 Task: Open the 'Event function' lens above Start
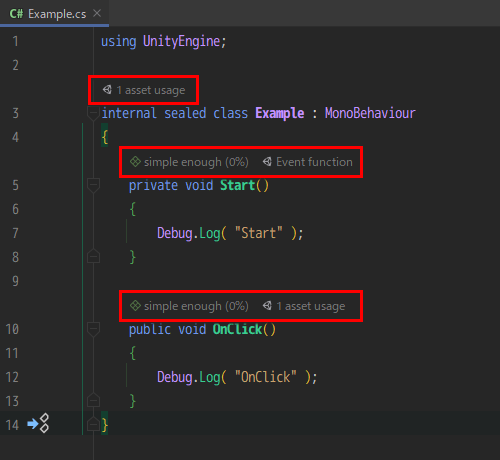coord(314,162)
